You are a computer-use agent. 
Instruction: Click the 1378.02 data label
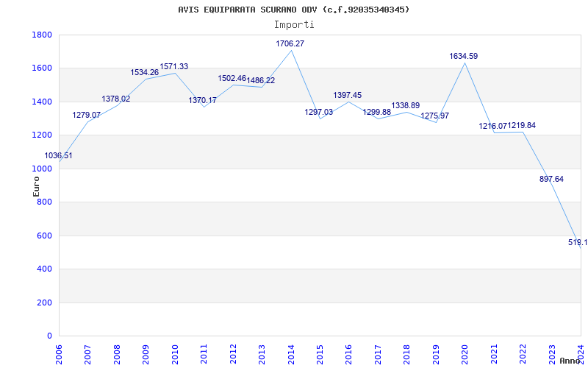[116, 99]
